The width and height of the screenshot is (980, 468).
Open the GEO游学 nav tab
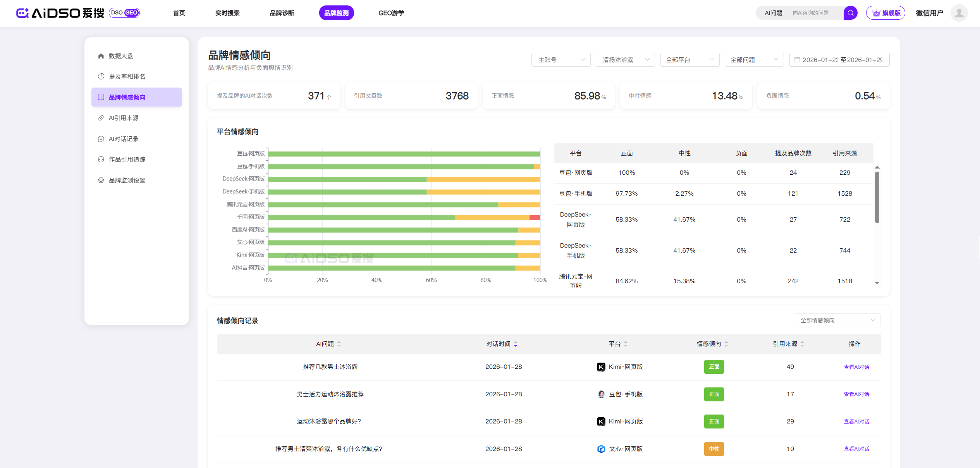[x=391, y=13]
